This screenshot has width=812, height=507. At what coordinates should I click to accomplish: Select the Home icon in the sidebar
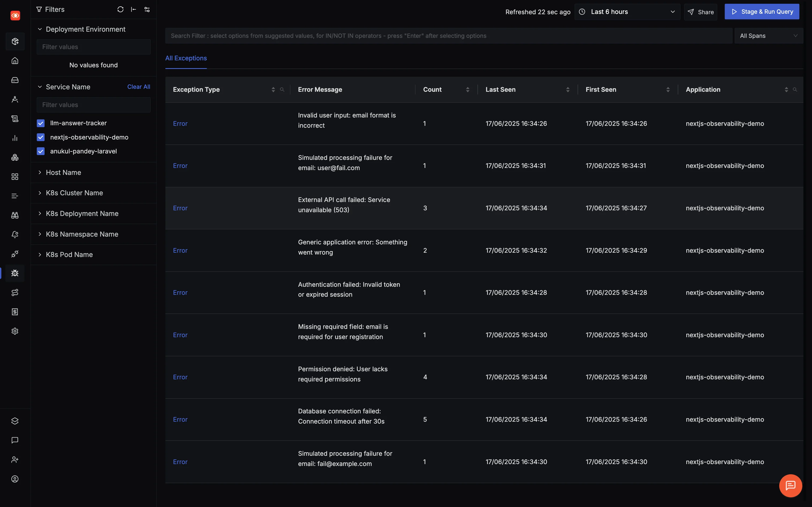coord(15,61)
